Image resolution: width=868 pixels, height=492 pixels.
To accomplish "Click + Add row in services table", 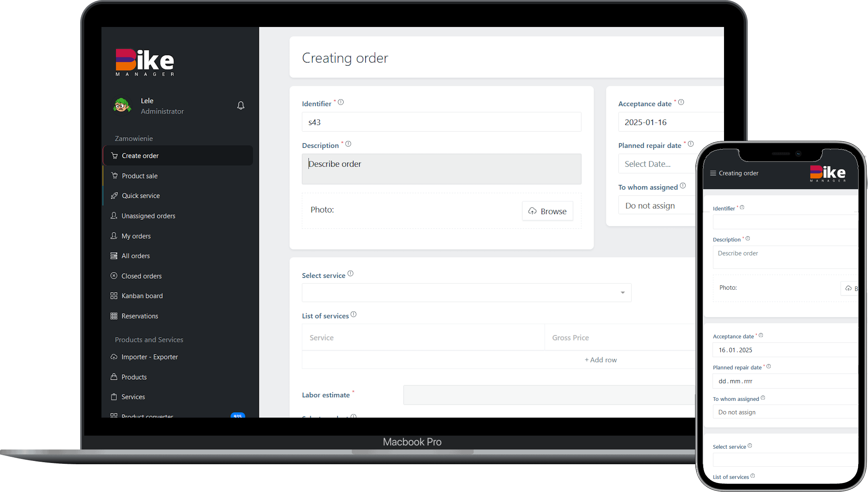I will 600,360.
